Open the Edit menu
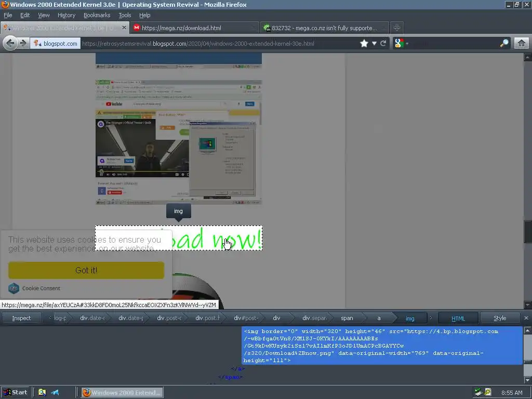This screenshot has height=399, width=532. [x=25, y=15]
